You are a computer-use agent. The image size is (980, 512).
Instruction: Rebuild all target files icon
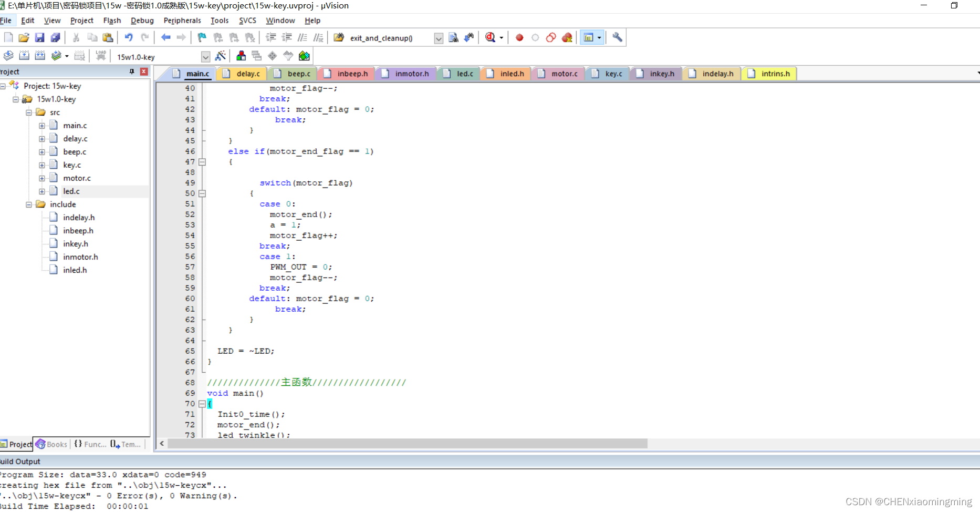coord(40,56)
